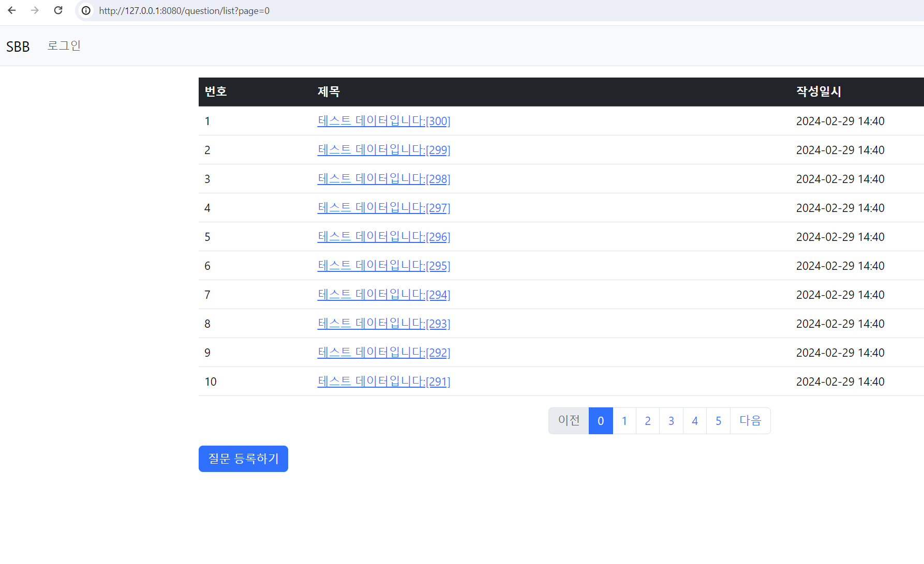Go back using browser back arrow
924x564 pixels.
(12, 10)
